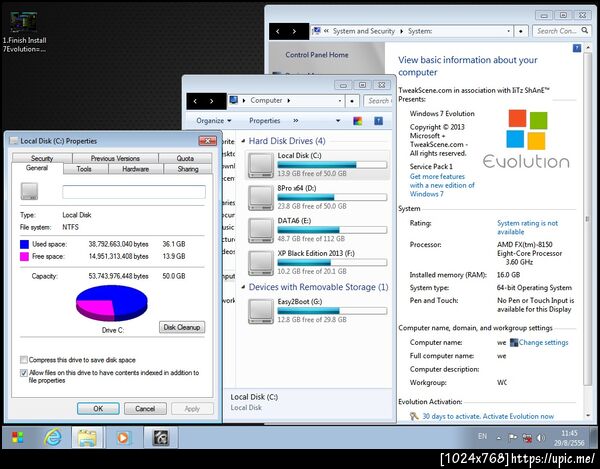
Task: Click the disk usage pie chart
Action: point(112,303)
